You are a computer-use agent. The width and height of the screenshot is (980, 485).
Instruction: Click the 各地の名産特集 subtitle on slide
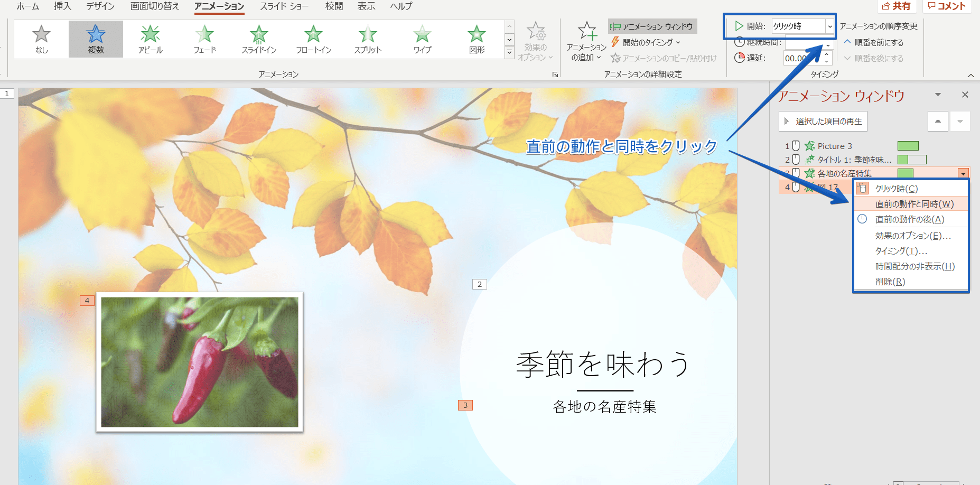[x=604, y=406]
